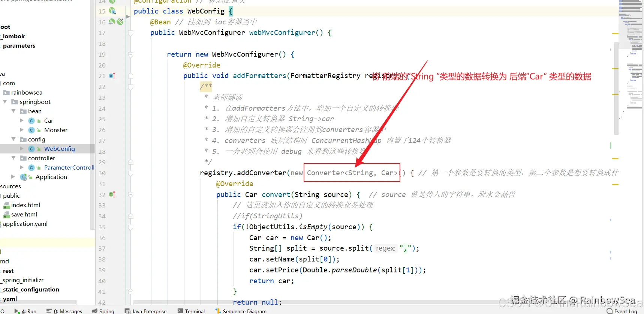Fold the addConverter block at line 30

tap(131, 173)
